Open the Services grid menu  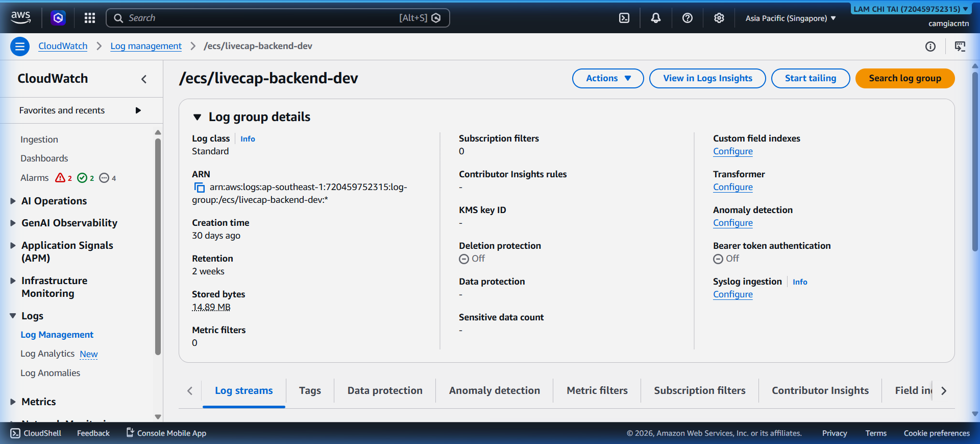pos(90,18)
